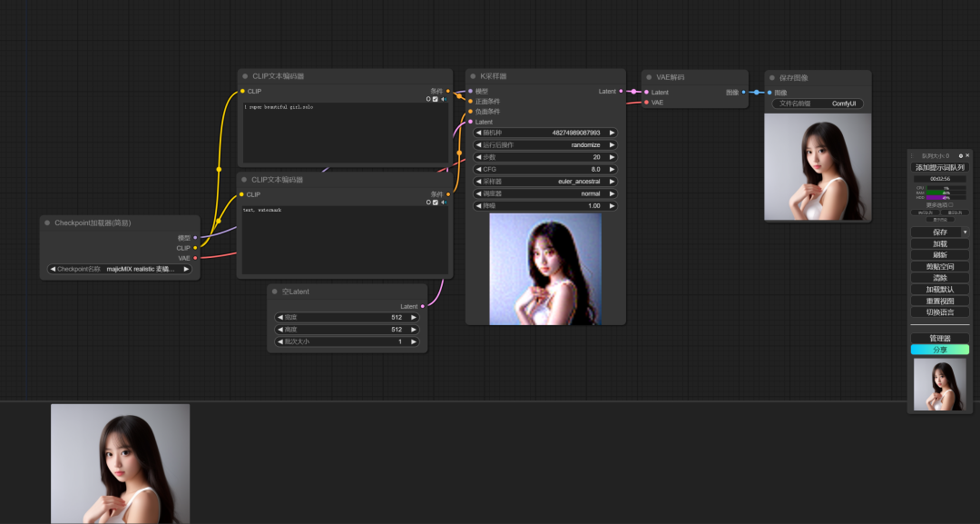Click the 模型 output port on Checkpoint loader
Screen dimensions: 980x524
pos(195,238)
